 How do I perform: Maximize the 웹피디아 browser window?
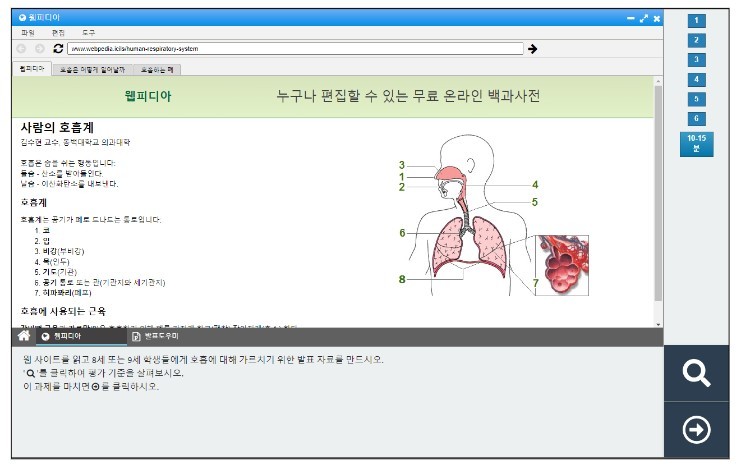(644, 18)
